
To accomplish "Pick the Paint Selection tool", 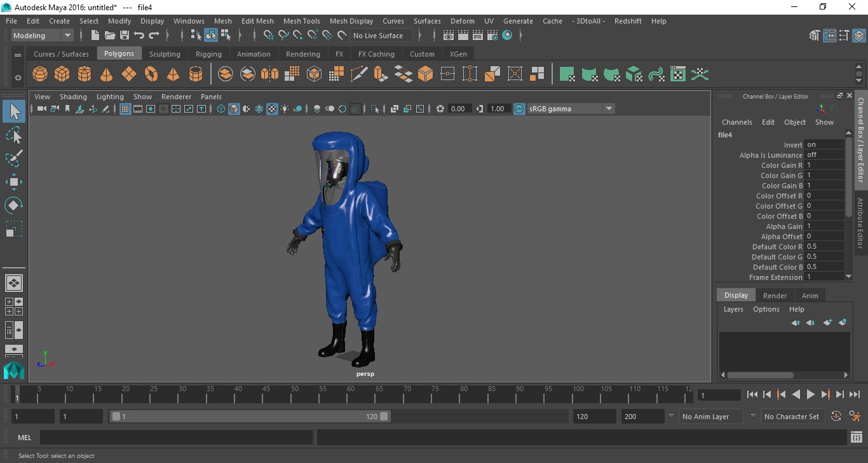I will [x=14, y=158].
